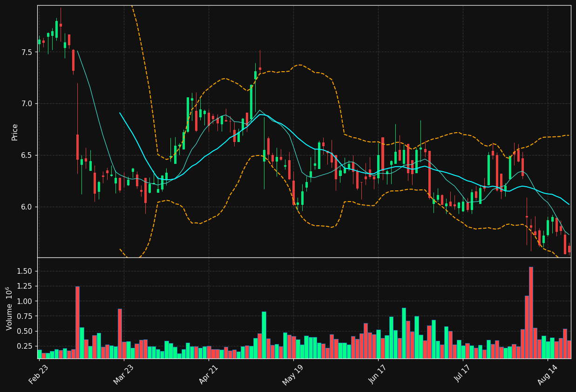Click the 'Price' axis label

click(x=15, y=132)
